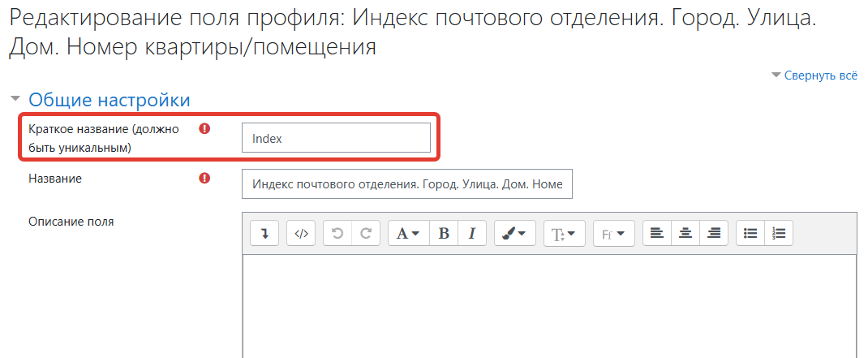868x358 pixels.
Task: Click the Название input field
Action: [407, 184]
